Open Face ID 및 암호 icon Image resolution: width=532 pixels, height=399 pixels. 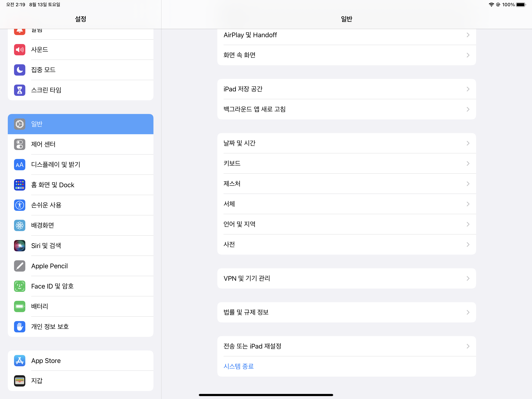point(19,286)
